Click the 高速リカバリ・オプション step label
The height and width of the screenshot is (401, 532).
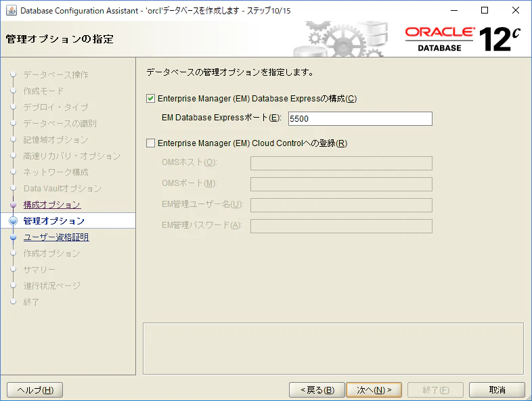[72, 156]
